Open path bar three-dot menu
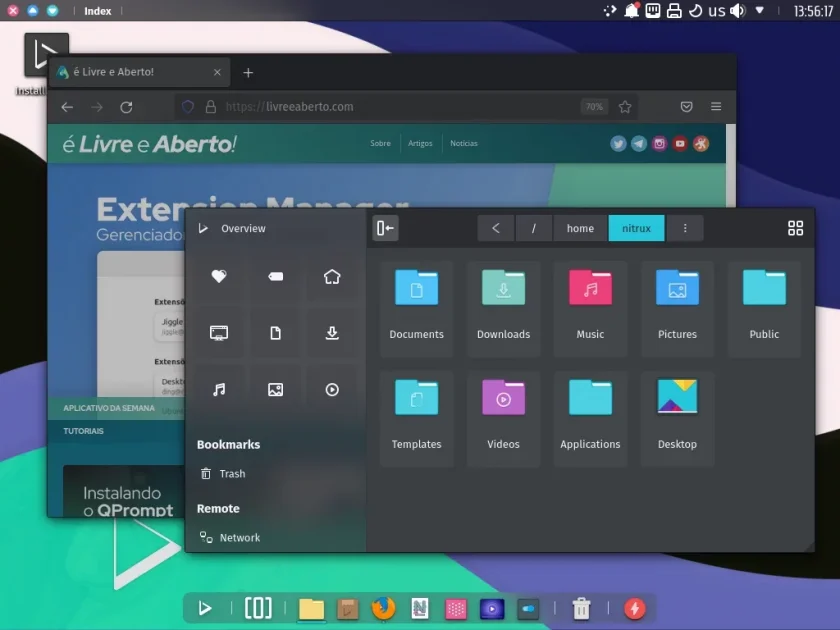The image size is (840, 630). [x=685, y=228]
